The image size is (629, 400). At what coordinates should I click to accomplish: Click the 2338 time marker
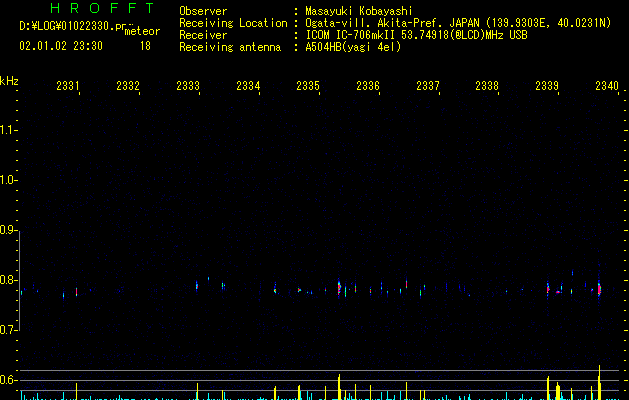487,86
